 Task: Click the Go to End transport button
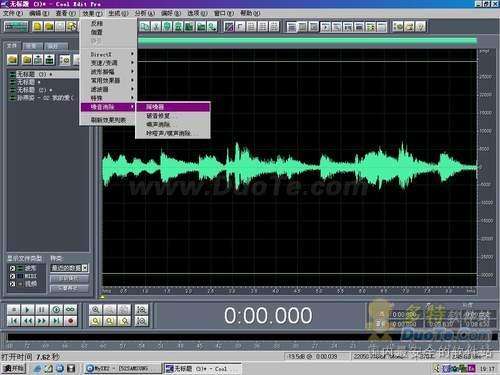point(56,321)
